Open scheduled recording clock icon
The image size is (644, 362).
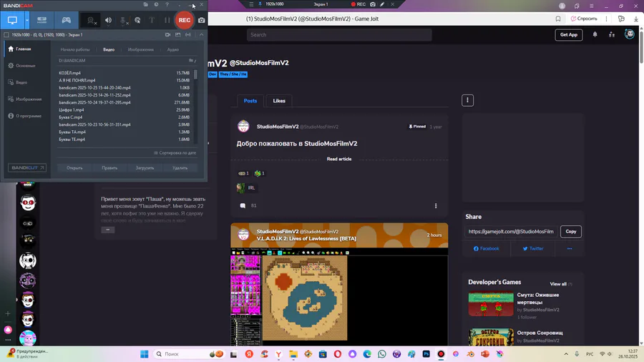156,4
